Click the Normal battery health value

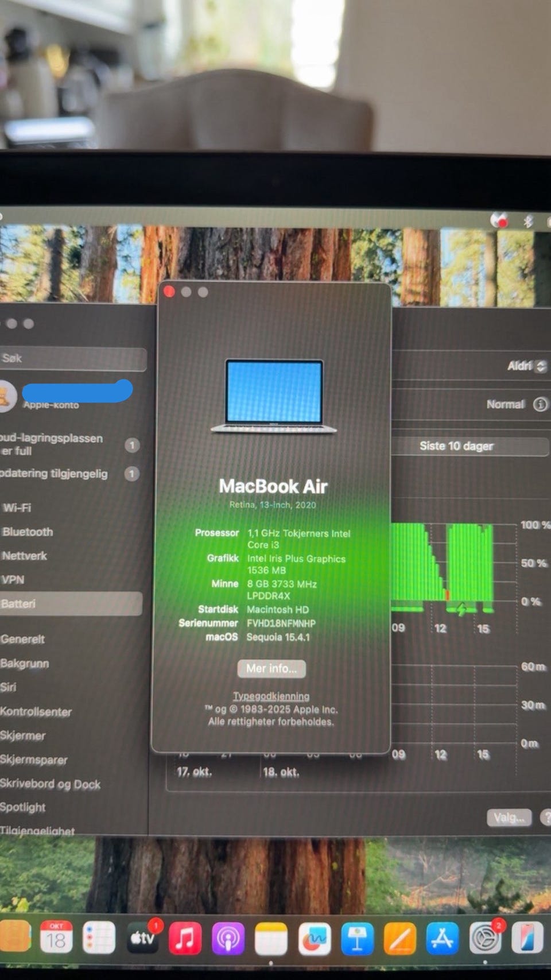[506, 404]
